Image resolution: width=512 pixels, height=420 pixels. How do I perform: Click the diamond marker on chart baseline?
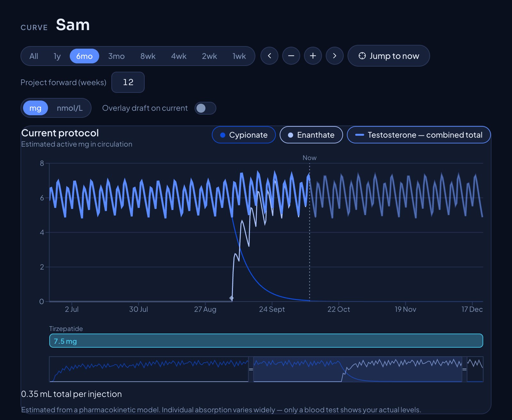[x=231, y=298]
